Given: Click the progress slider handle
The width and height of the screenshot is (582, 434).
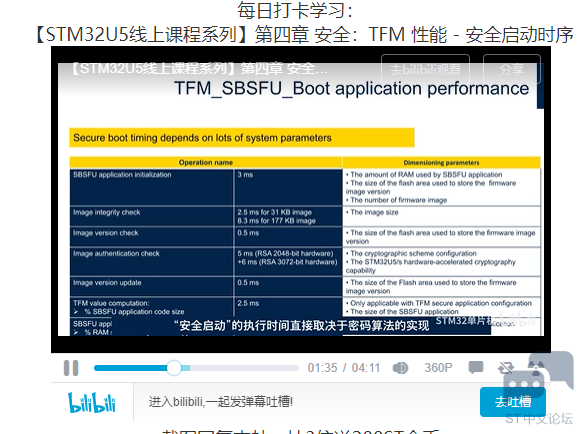Looking at the screenshot, I should point(174,368).
